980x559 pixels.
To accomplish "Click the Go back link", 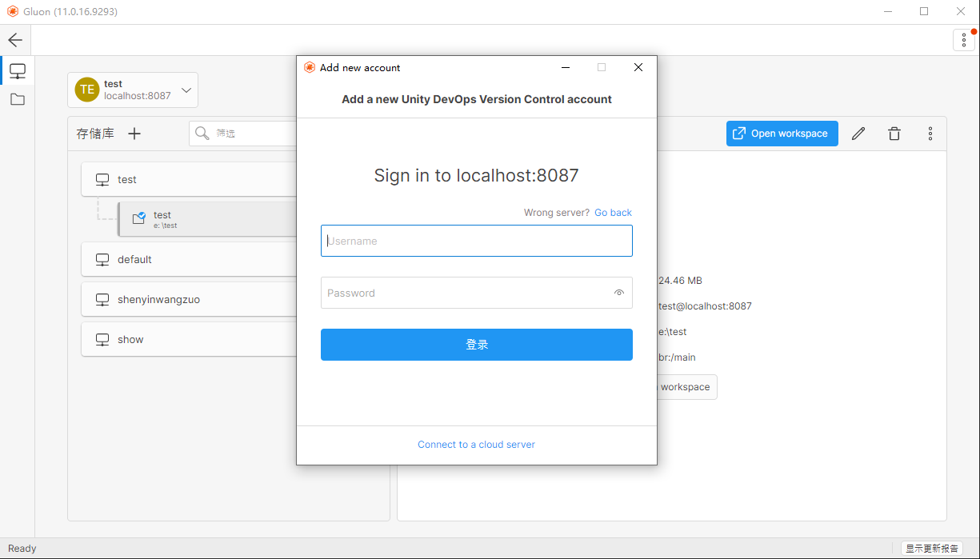I will pyautogui.click(x=613, y=213).
